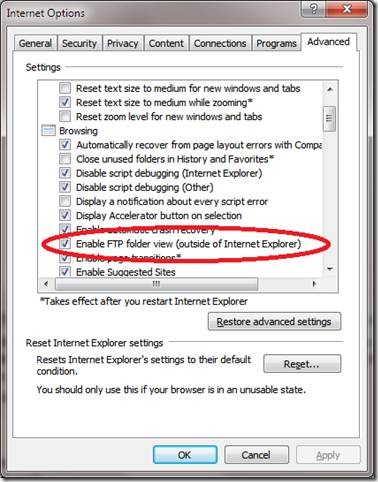The height and width of the screenshot is (482, 378).
Task: Enable Display a notification about every script error
Action: point(65,201)
